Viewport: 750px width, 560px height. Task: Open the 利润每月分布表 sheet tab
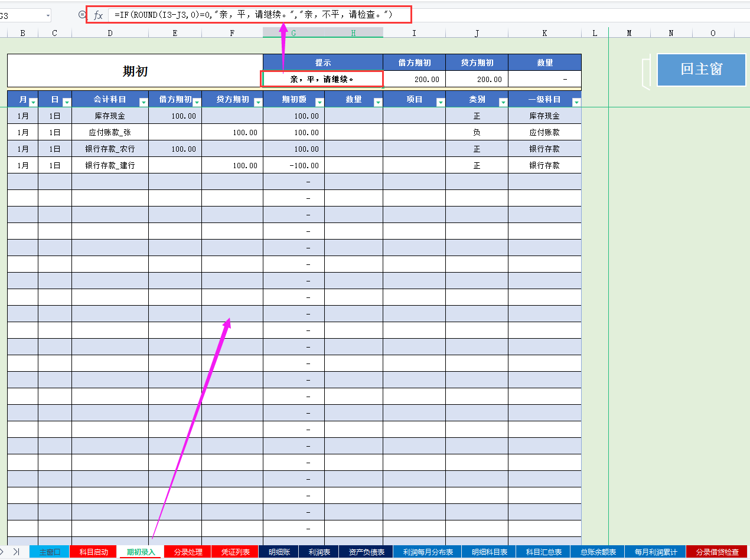pos(428,552)
